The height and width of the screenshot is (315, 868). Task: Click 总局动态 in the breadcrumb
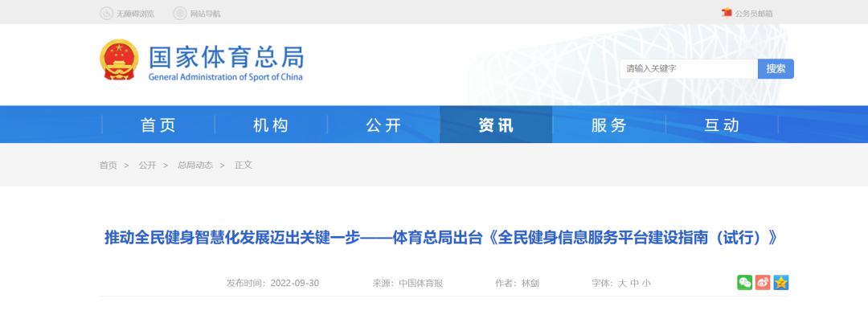tap(194, 165)
